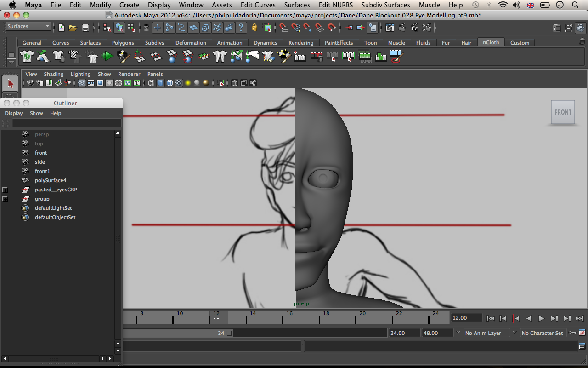The width and height of the screenshot is (588, 368).
Task: Toggle auto keyframe key icon
Action: [572, 333]
